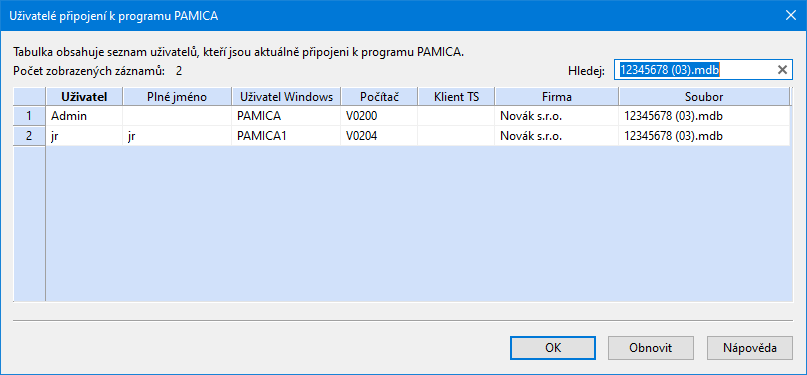Select row number 1 header
807x375 pixels.
tap(29, 116)
